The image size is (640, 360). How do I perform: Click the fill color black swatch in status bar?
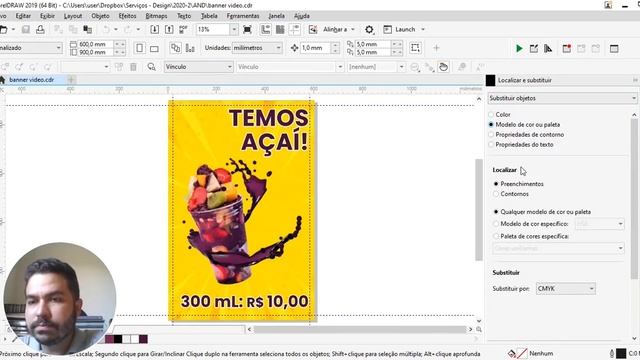(621, 353)
